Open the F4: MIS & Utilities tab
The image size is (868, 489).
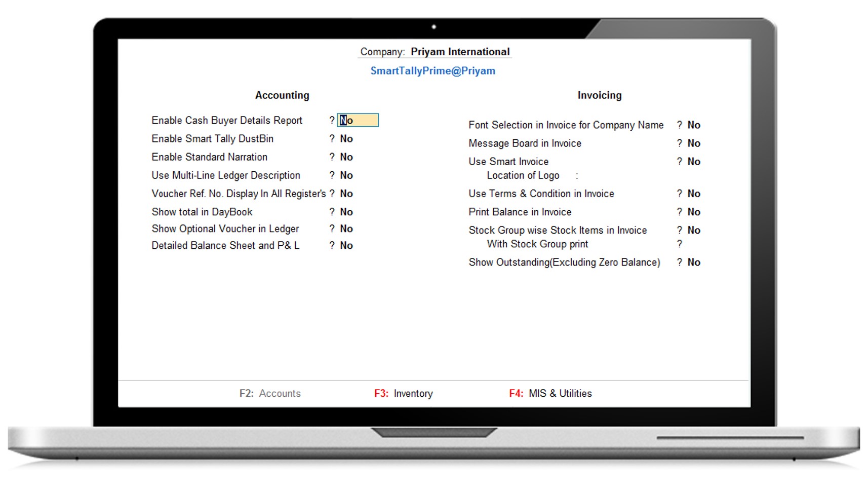coord(550,393)
